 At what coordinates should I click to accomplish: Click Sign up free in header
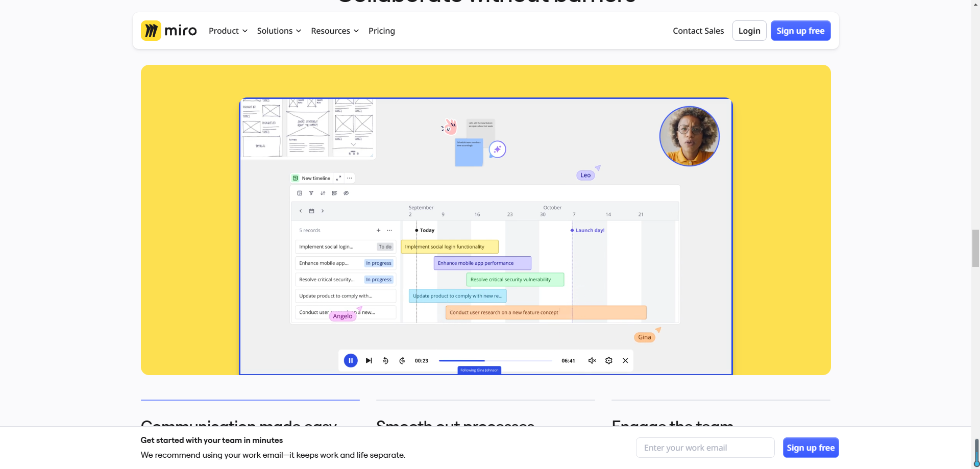800,31
